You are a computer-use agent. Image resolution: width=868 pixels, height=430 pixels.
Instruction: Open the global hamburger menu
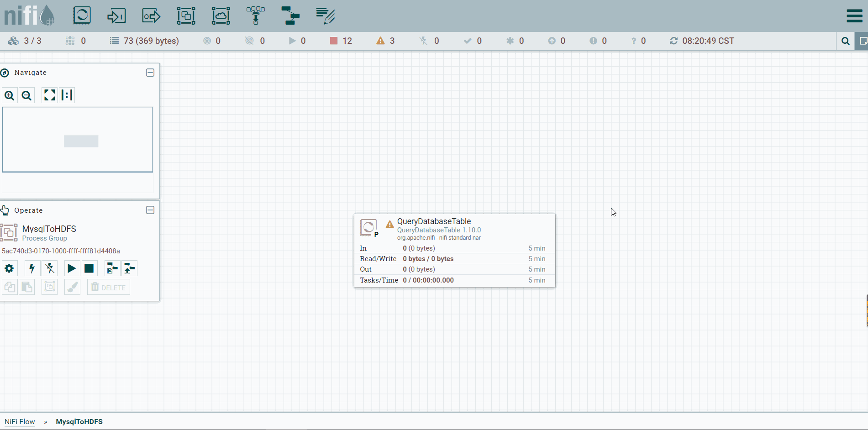pyautogui.click(x=854, y=16)
